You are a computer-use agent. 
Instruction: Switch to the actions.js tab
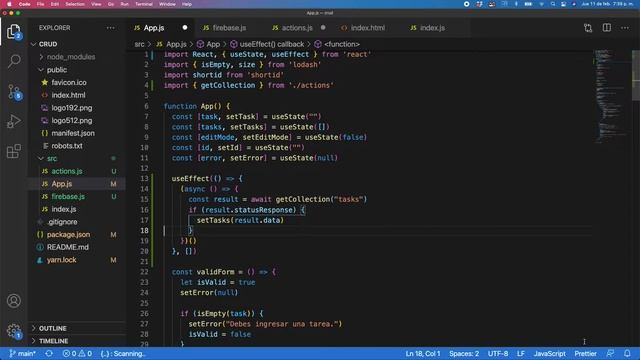tap(297, 28)
